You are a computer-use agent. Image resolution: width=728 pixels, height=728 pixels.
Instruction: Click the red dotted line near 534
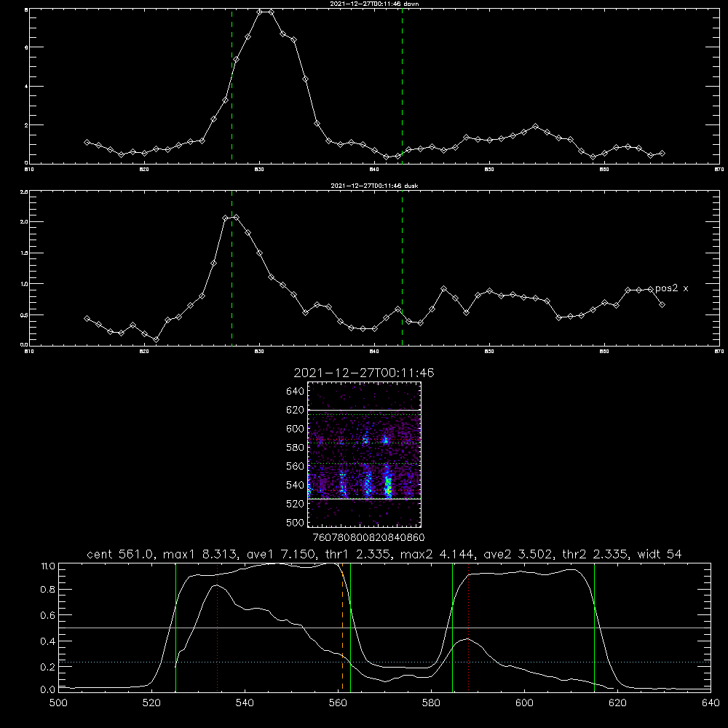(217, 627)
